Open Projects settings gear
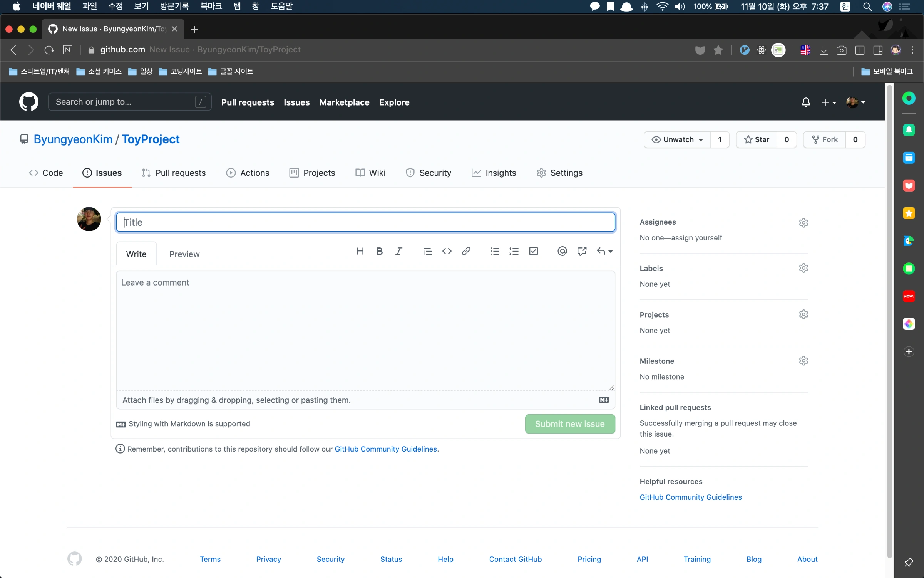Screen dimensions: 924x578 click(x=803, y=314)
